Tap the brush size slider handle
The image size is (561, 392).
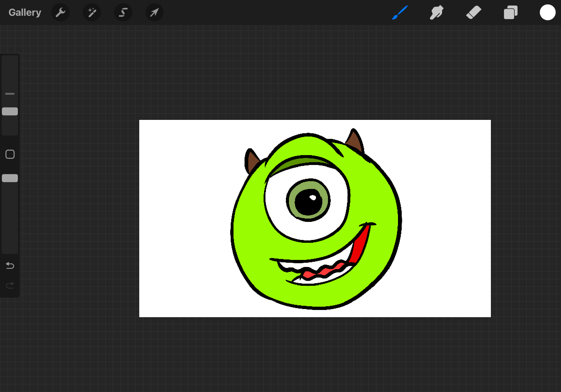[x=10, y=111]
